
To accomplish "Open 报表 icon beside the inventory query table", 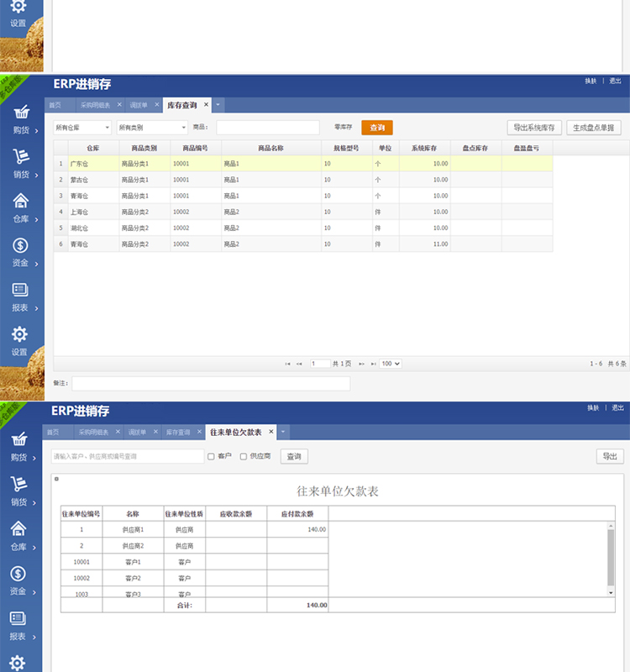I will coord(20,291).
